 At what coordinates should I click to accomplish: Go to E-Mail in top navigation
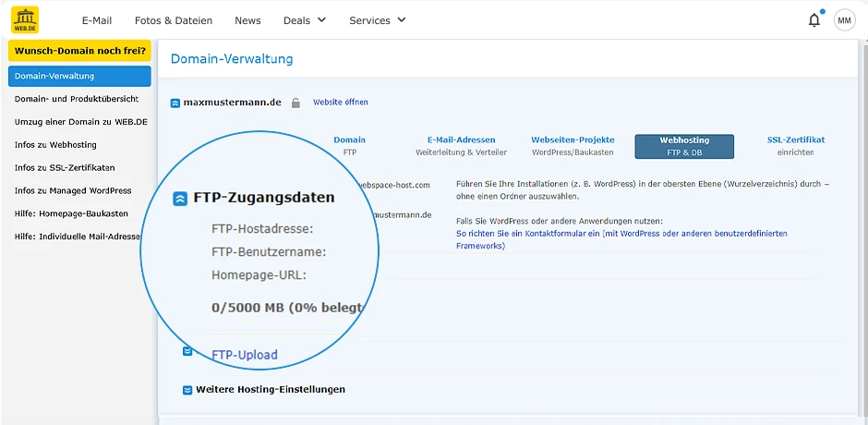coord(97,20)
